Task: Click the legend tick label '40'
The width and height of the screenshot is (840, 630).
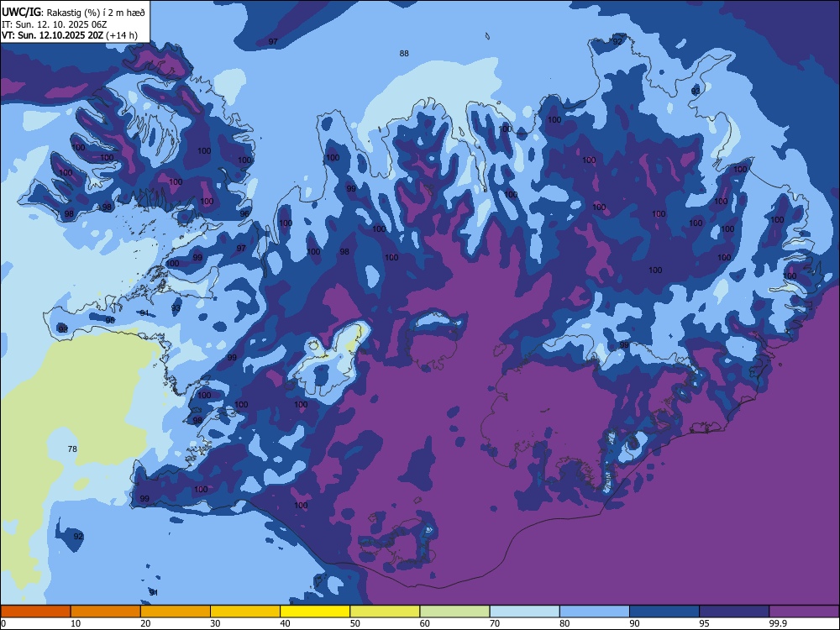Action: [285, 623]
